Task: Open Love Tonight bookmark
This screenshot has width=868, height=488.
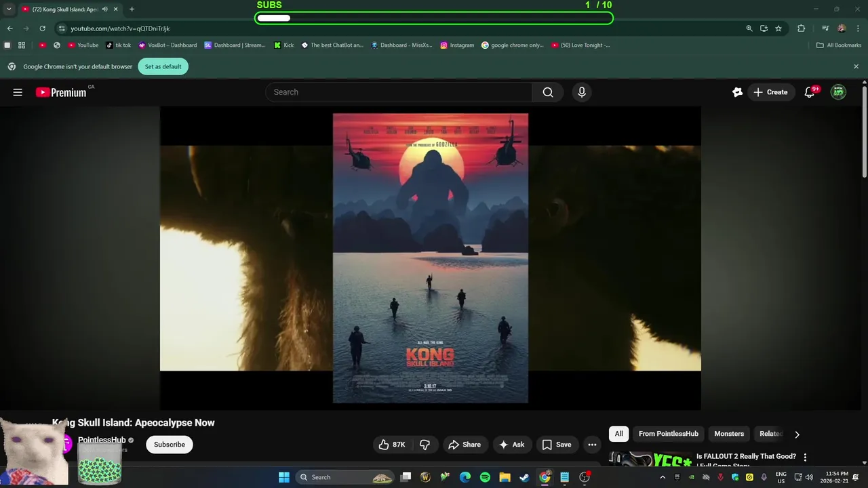Action: pyautogui.click(x=580, y=45)
